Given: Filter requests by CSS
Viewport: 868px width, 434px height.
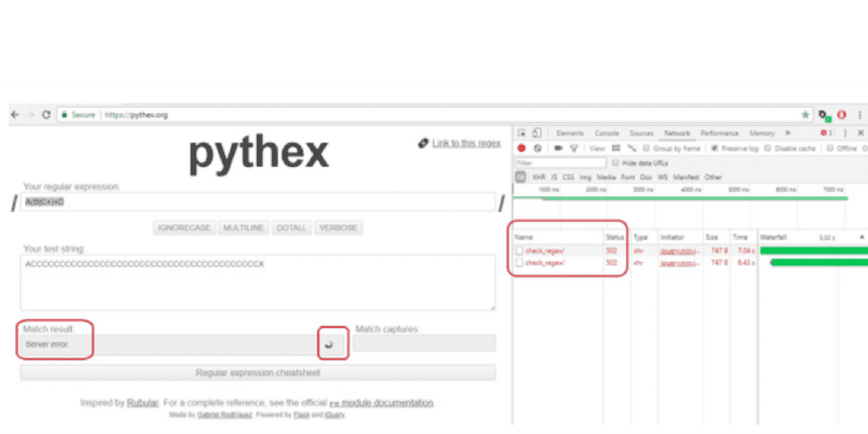Looking at the screenshot, I should 568,178.
